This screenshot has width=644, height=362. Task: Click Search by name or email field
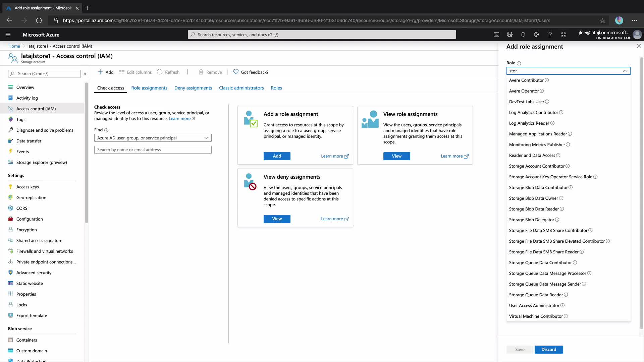[x=153, y=150]
